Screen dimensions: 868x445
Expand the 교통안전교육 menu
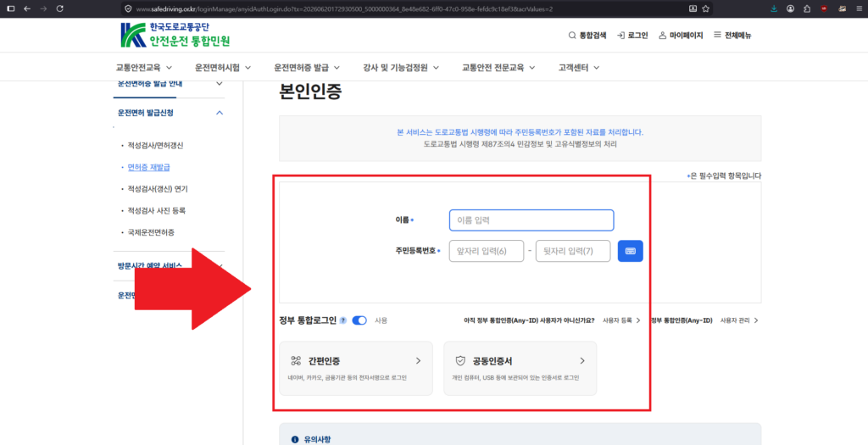144,68
